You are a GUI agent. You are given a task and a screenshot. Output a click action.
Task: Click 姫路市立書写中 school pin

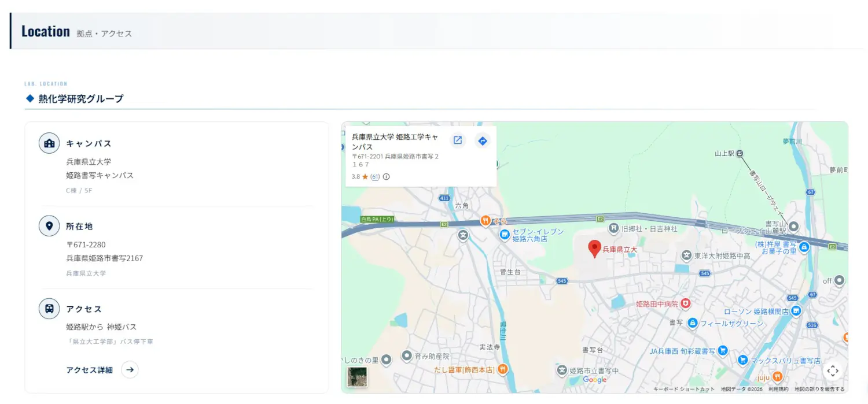(x=561, y=370)
